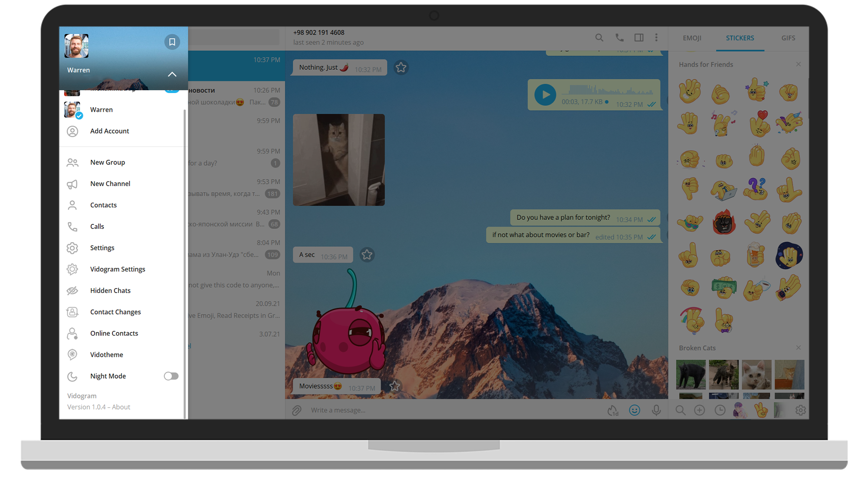Viewport: 868px width, 488px height.
Task: Remove the Broken Cats sticker set
Action: [x=799, y=348]
